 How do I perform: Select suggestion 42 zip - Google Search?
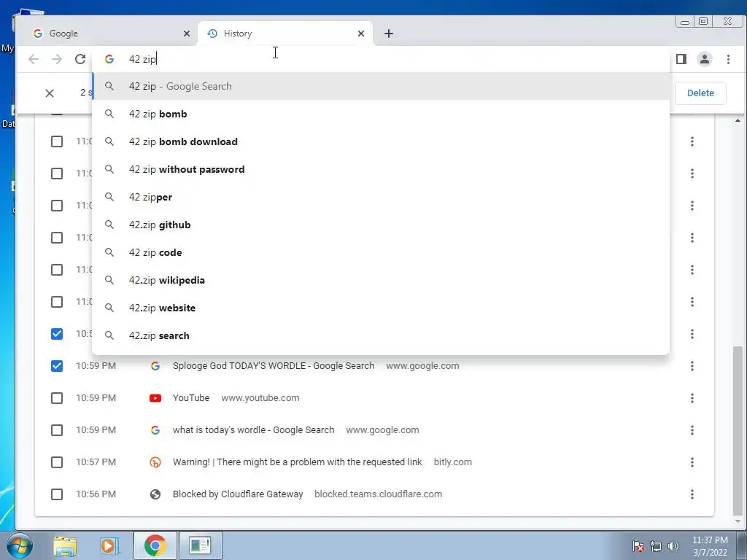pos(381,86)
